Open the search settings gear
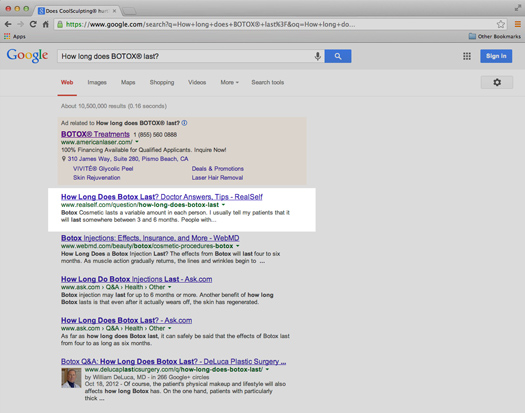This screenshot has width=525, height=413. (x=497, y=82)
